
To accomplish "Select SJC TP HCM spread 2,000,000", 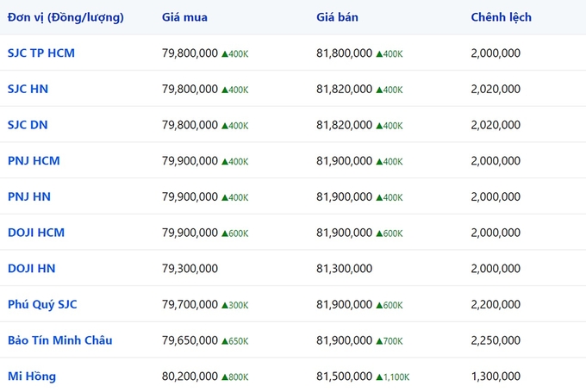I will (x=496, y=53).
